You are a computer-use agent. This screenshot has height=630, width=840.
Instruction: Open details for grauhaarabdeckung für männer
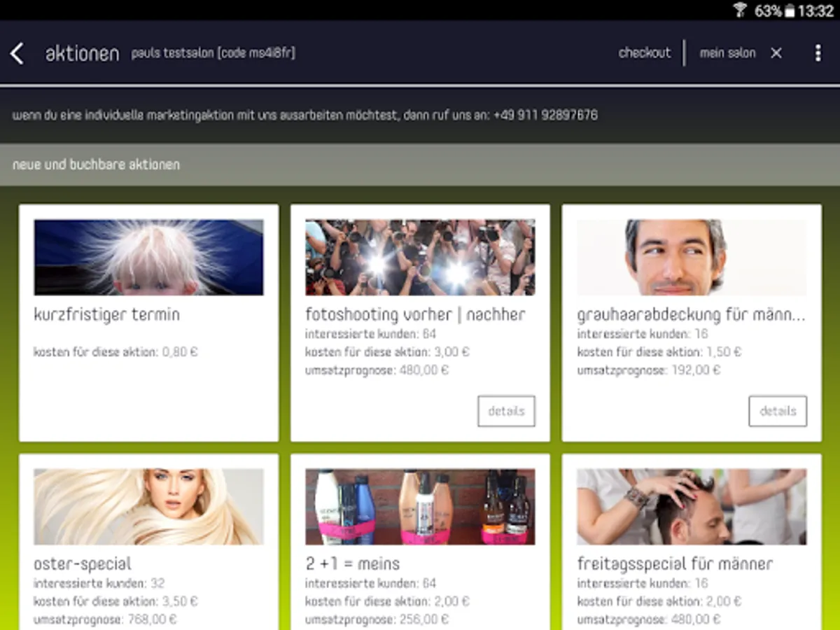[778, 411]
